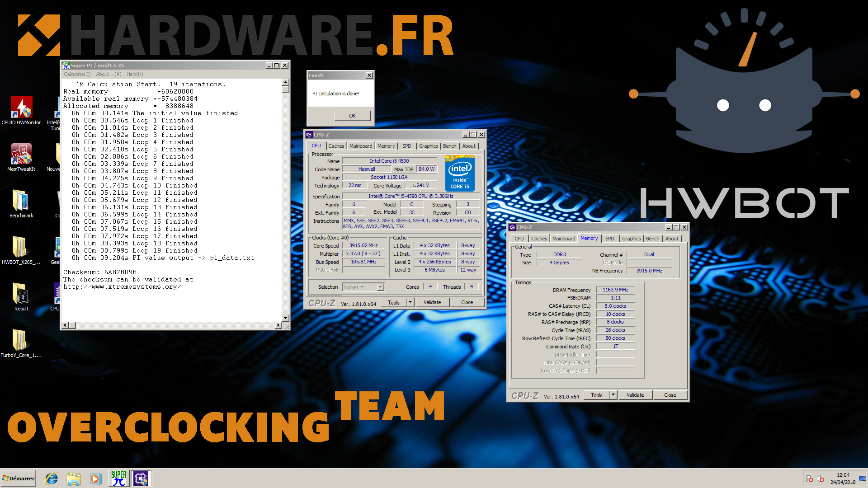Screen dimensions: 868x488
Task: Open Calculate menu in Super PI
Action: tap(77, 74)
